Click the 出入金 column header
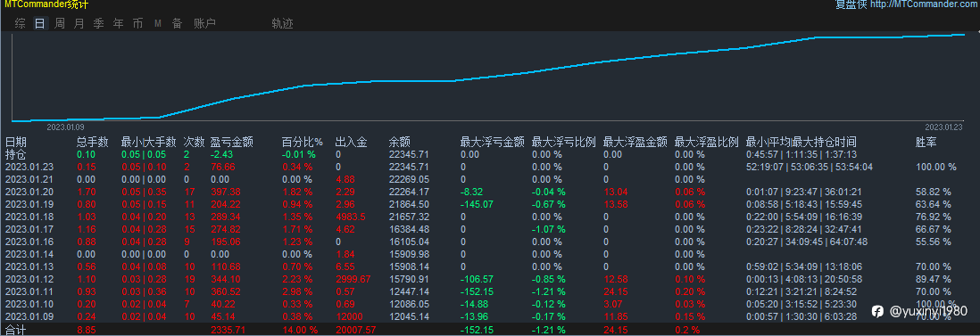The height and width of the screenshot is (336, 980). pyautogui.click(x=352, y=143)
